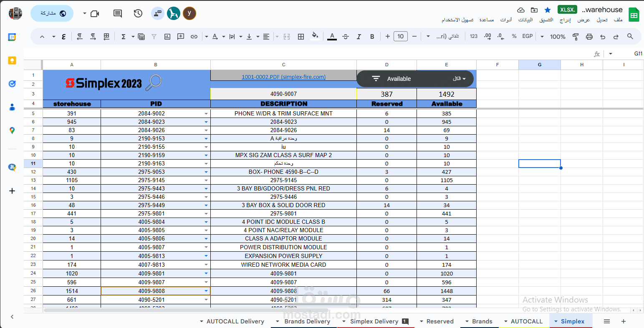
Task: Decrease font size with the minus icon
Action: tap(414, 36)
